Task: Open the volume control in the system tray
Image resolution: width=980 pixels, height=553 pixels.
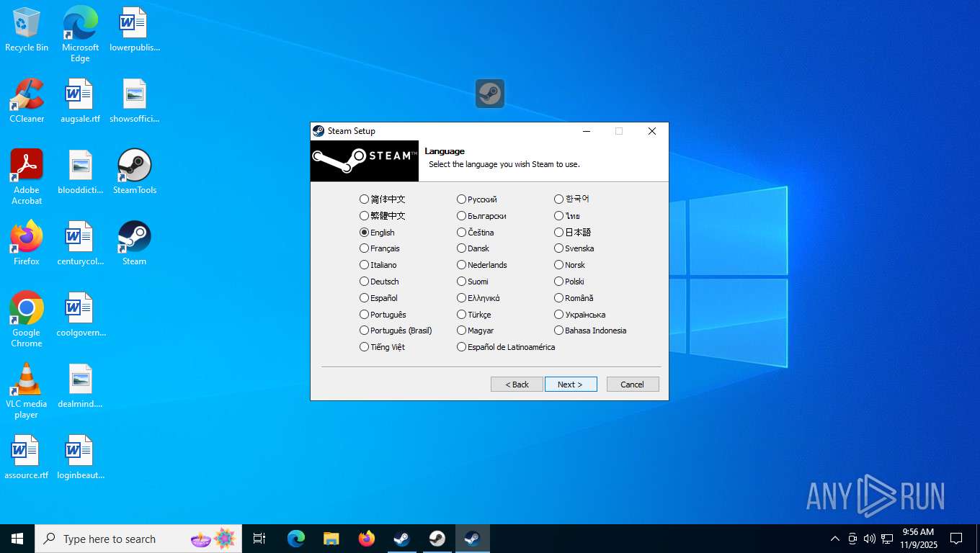Action: (870, 539)
